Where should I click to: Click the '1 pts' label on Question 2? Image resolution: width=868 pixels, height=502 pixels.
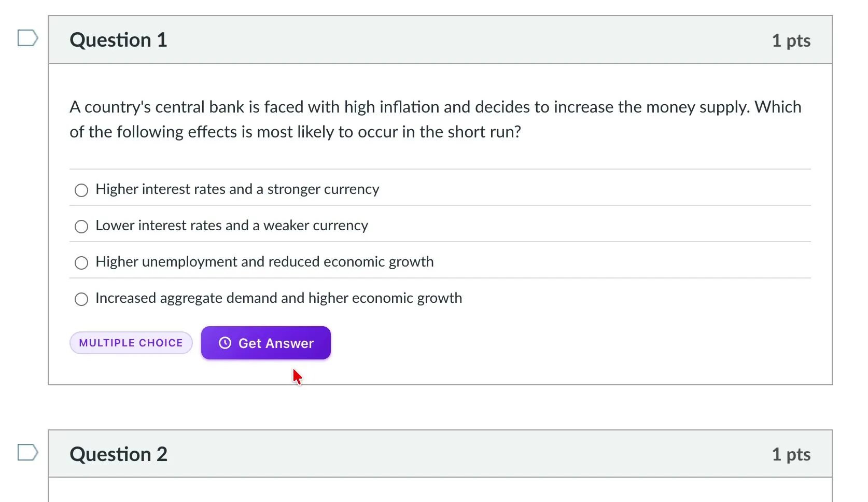791,454
